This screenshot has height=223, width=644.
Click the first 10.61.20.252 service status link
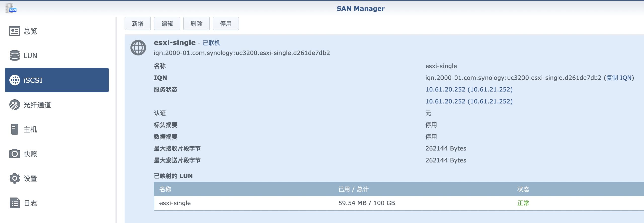(469, 89)
